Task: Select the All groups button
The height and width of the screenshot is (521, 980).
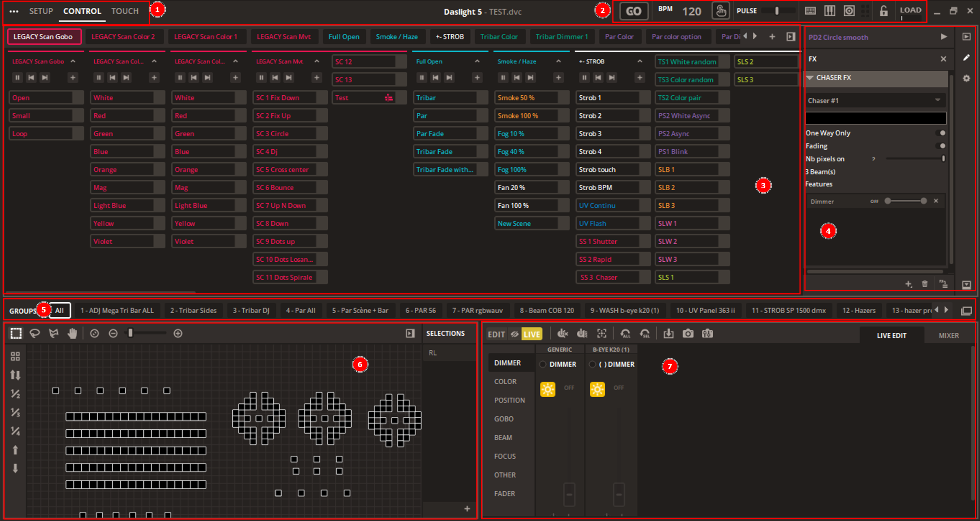Action: click(x=60, y=311)
